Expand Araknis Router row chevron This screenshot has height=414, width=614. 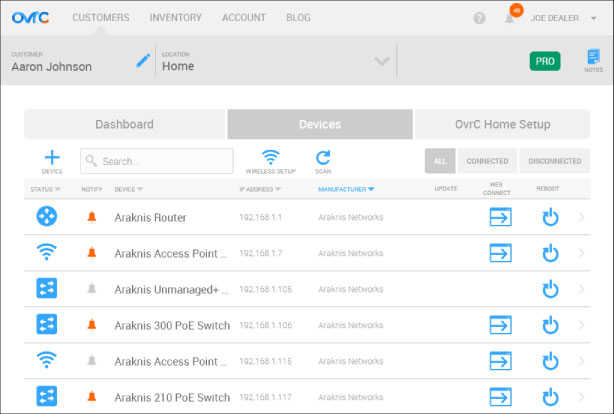tap(581, 217)
